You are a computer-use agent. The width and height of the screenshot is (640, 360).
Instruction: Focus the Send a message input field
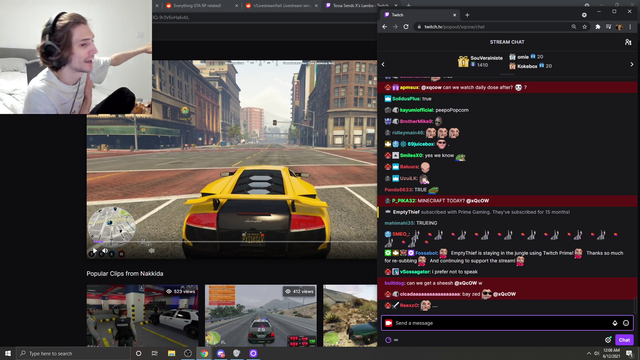[x=507, y=323]
